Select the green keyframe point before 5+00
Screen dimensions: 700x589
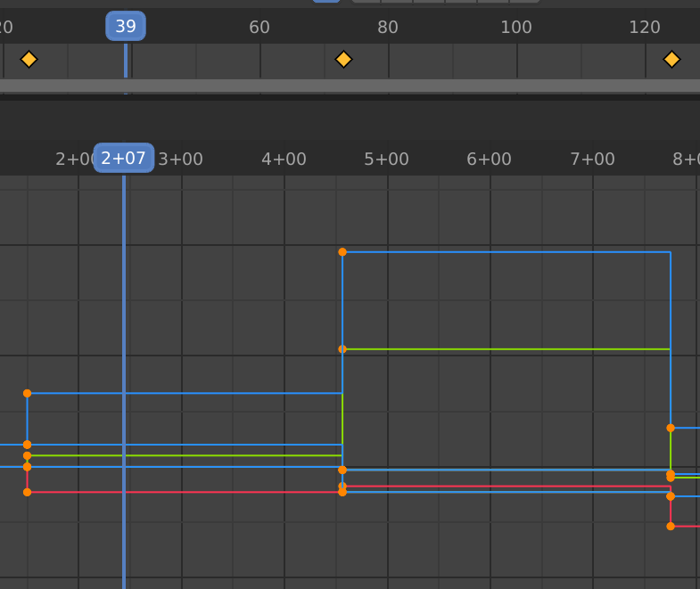click(342, 349)
